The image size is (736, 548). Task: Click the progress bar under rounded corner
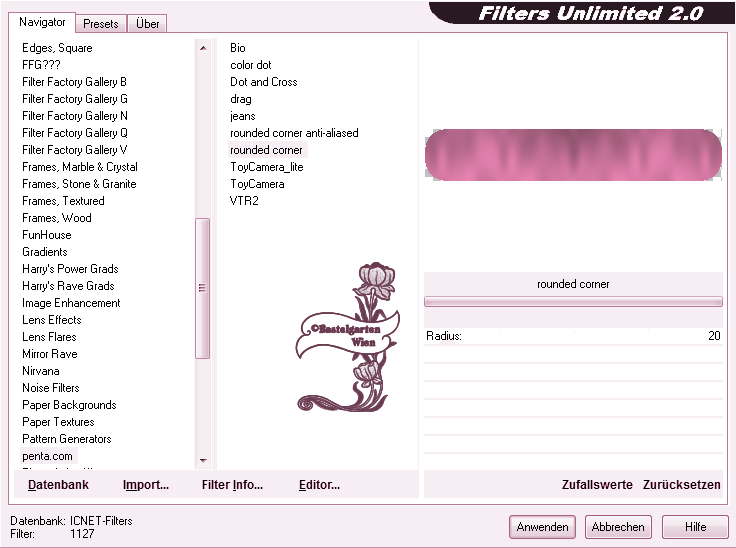pyautogui.click(x=573, y=301)
